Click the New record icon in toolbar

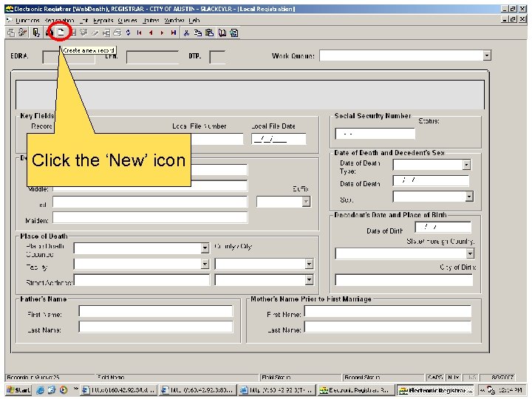pos(61,33)
